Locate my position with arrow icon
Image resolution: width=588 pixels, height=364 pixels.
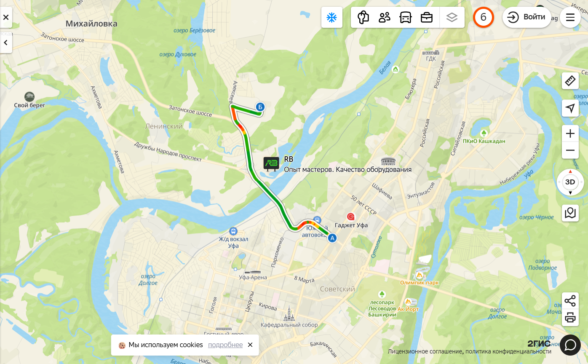pos(570,108)
